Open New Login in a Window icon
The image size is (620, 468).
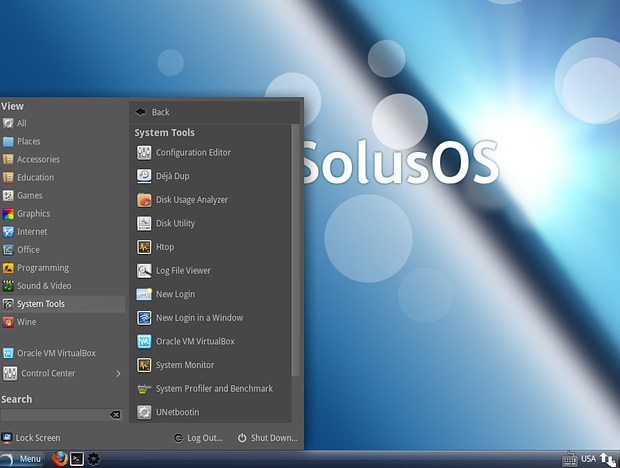point(144,318)
